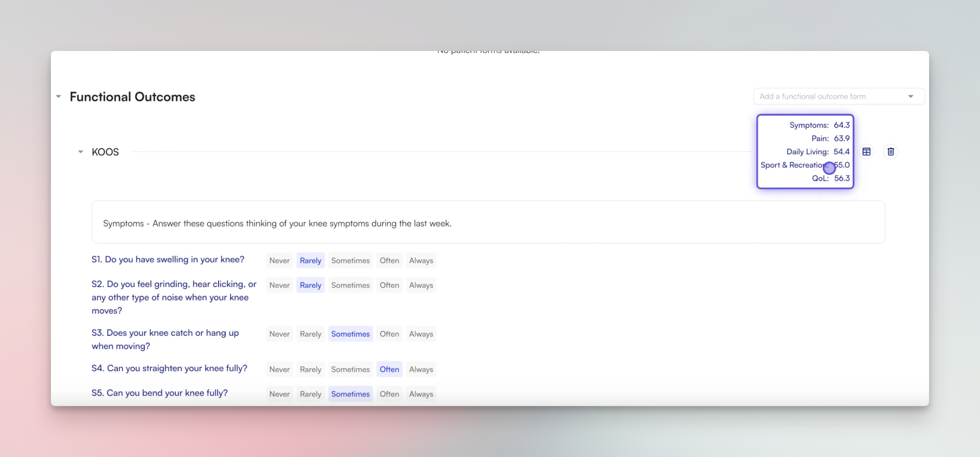This screenshot has height=457, width=980.
Task: Select Always for S4 straighten knee question
Action: [x=421, y=369]
